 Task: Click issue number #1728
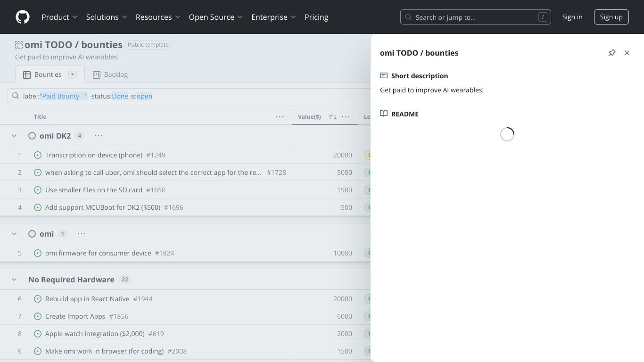[x=276, y=173]
